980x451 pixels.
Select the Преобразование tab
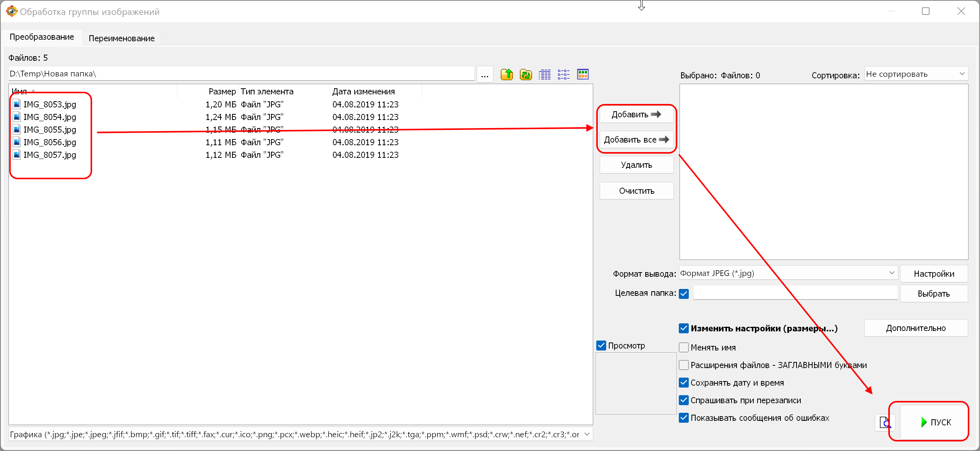coord(42,37)
